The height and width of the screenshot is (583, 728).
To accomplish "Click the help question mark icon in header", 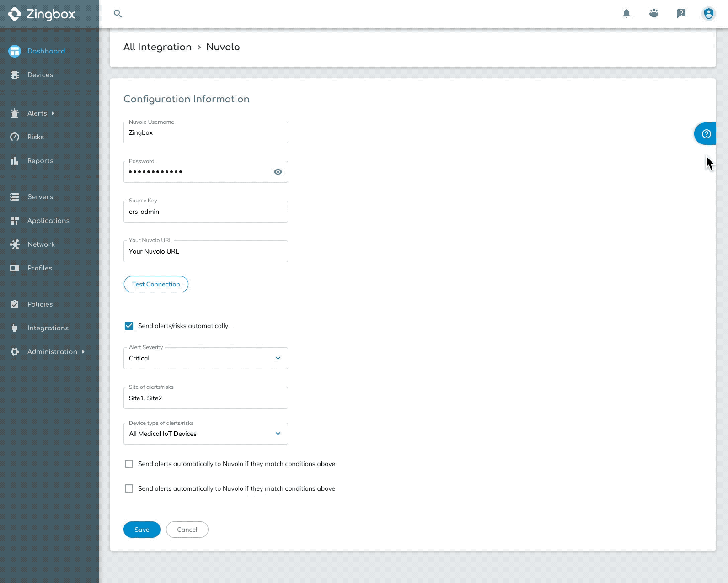I will 681,14.
